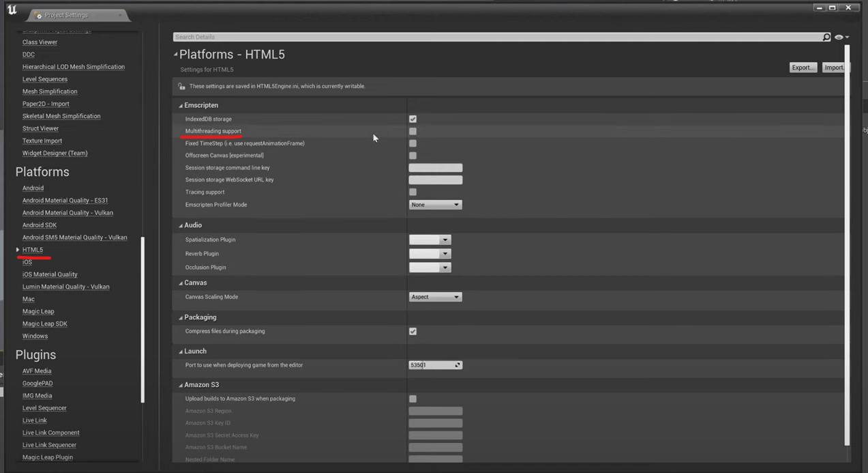Open DDC settings

(29, 55)
